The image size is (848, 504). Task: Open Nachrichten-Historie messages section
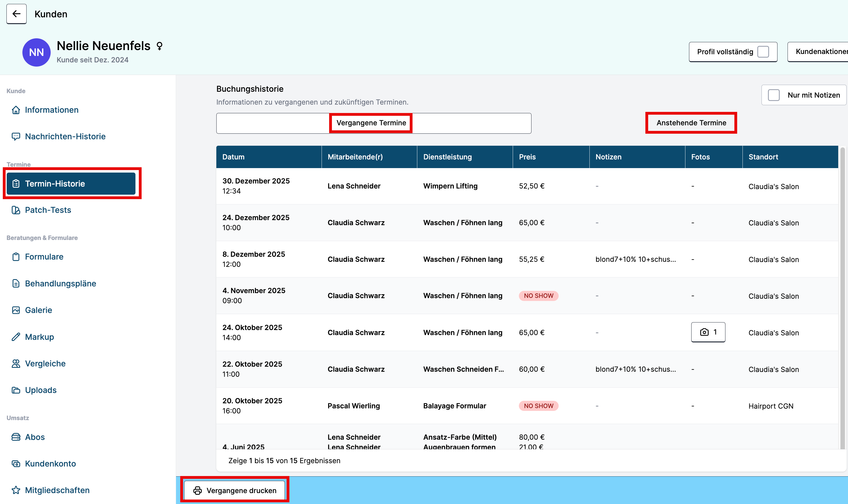click(65, 136)
